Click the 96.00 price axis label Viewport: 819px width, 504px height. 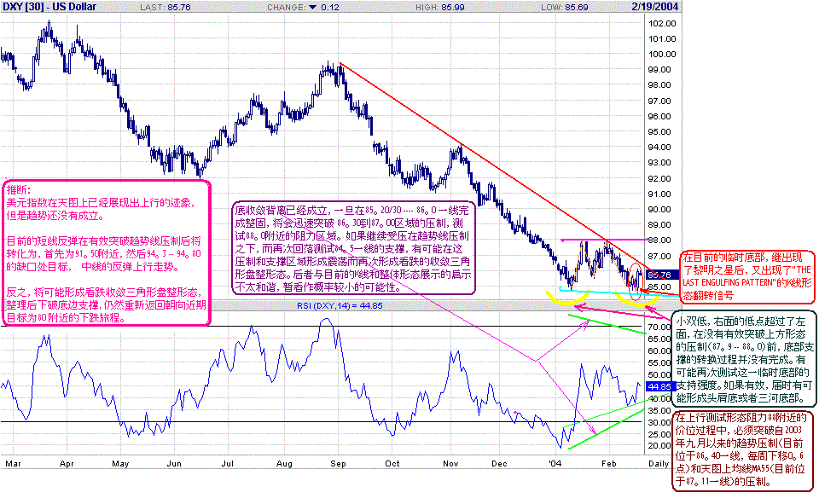tap(659, 117)
